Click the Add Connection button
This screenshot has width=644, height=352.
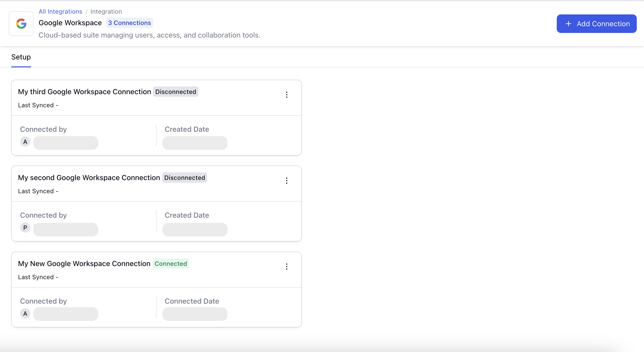click(596, 24)
